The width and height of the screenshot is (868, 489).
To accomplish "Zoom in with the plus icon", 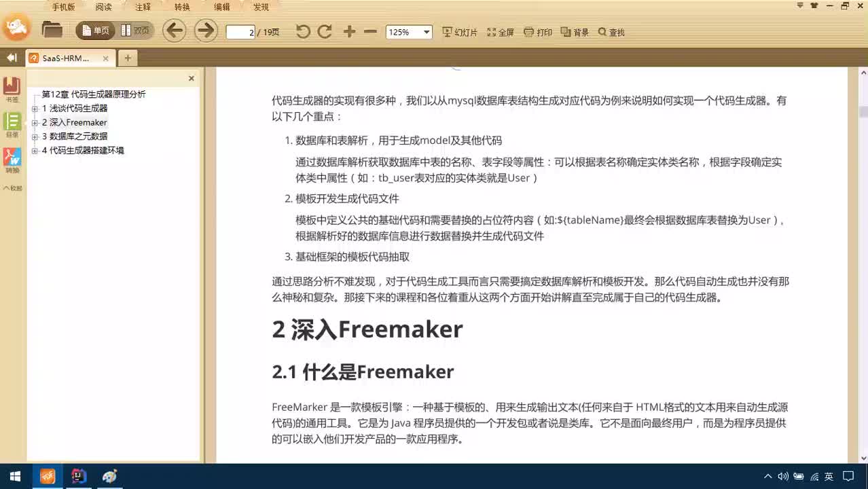I will point(349,31).
